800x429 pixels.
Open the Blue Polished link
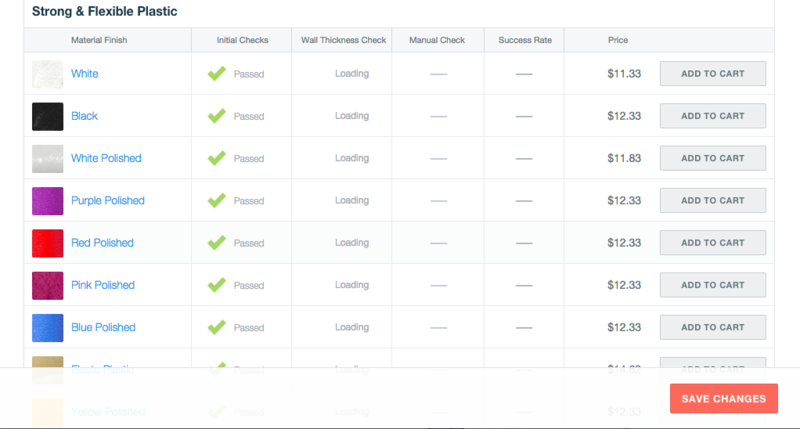pyautogui.click(x=103, y=327)
